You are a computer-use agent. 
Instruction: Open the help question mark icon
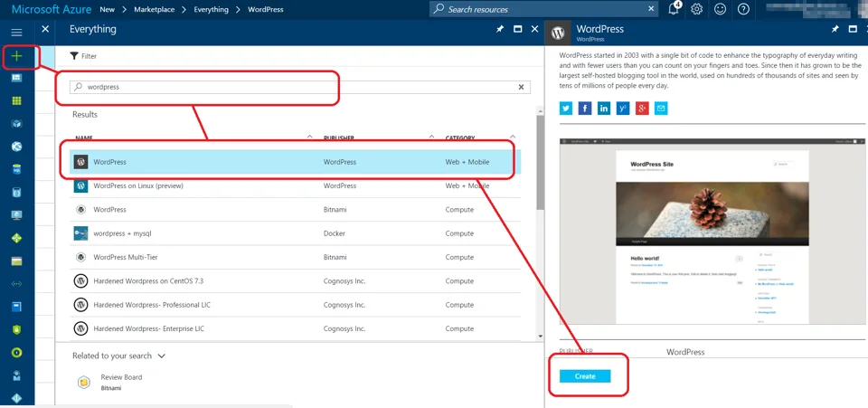pyautogui.click(x=743, y=9)
